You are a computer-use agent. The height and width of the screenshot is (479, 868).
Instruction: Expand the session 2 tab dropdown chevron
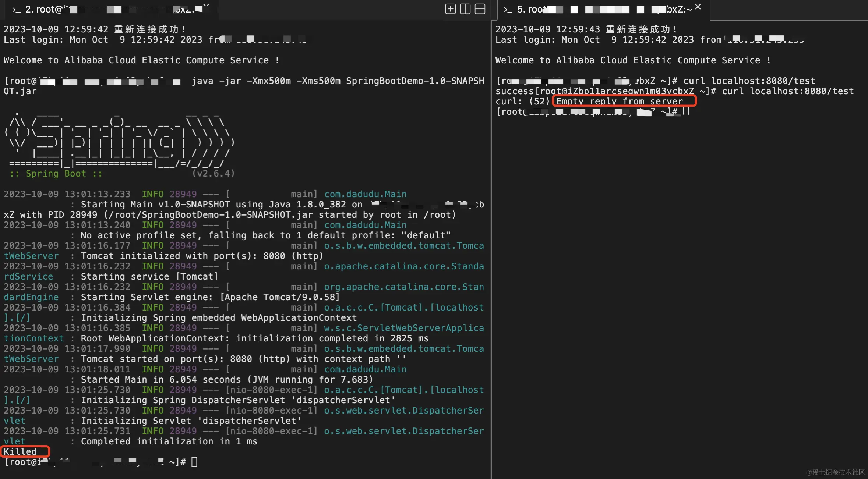[206, 6]
